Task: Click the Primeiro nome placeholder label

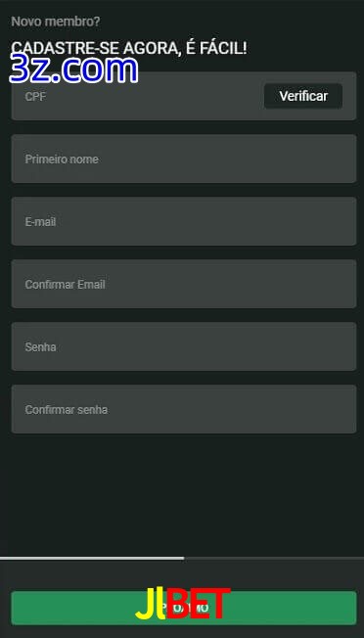Action: click(62, 159)
